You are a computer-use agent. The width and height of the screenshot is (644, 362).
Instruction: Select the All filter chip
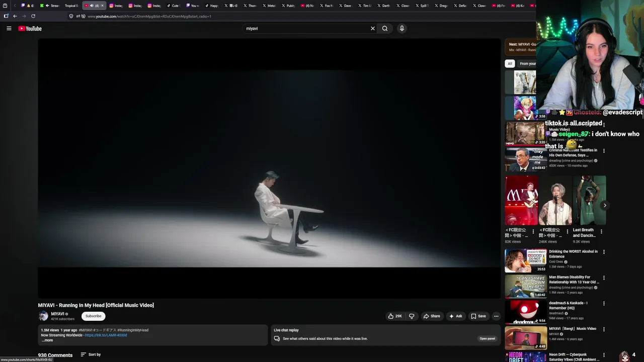click(x=510, y=64)
